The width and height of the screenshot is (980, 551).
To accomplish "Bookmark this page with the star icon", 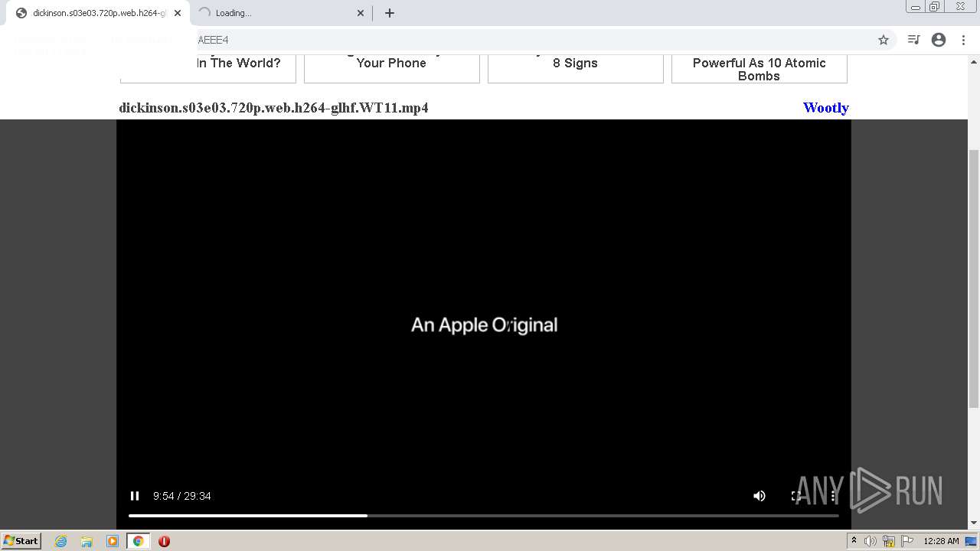I will coord(883,40).
